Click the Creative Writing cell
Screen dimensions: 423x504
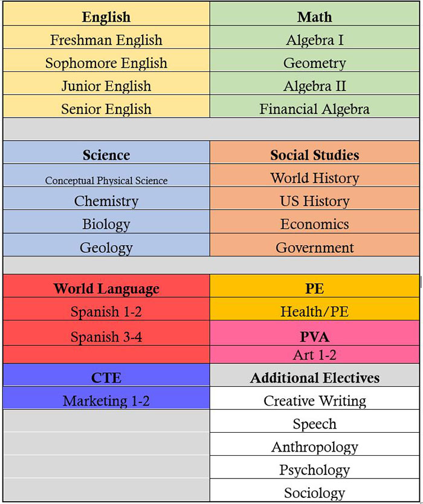(x=314, y=398)
